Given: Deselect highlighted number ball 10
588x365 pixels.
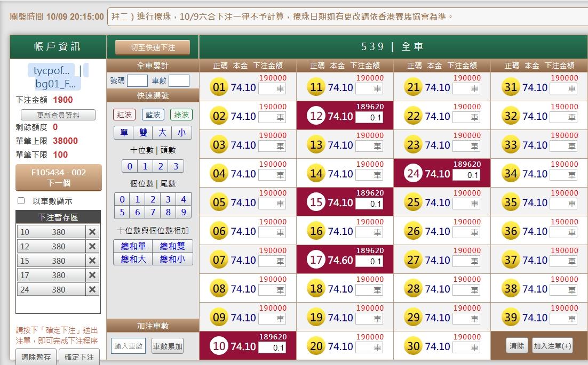Looking at the screenshot, I should point(219,346).
